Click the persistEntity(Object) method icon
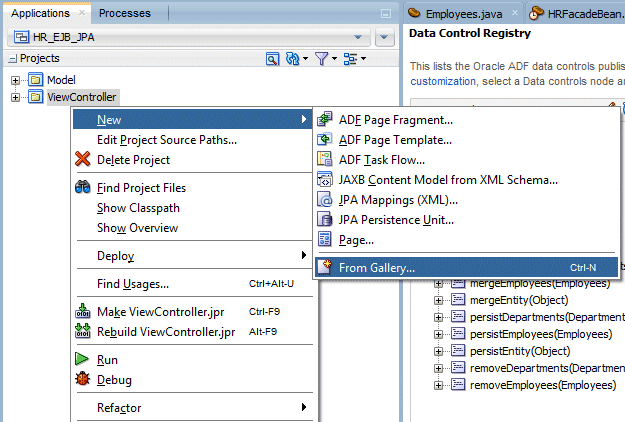Image resolution: width=625 pixels, height=422 pixels. [x=458, y=351]
